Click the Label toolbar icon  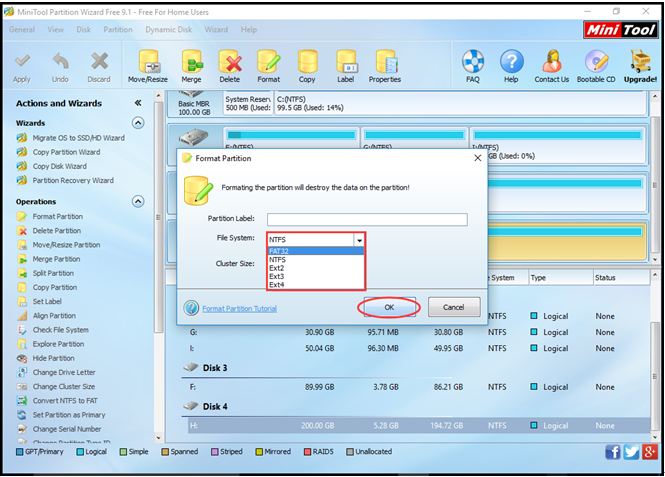click(x=346, y=62)
